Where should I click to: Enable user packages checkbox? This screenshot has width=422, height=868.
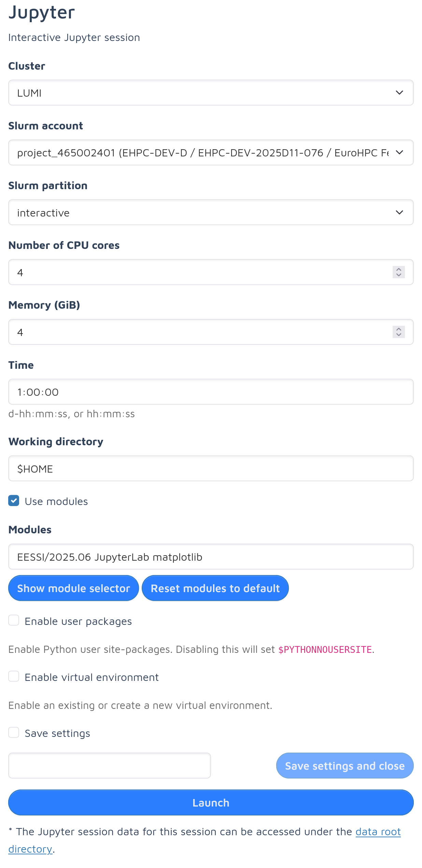pyautogui.click(x=14, y=620)
